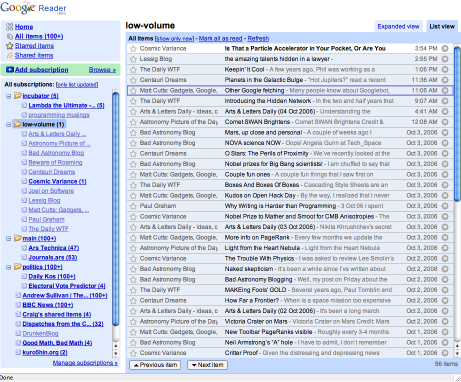This screenshot has height=382, width=461.
Task: Open Manage subscriptions link
Action: [x=85, y=363]
